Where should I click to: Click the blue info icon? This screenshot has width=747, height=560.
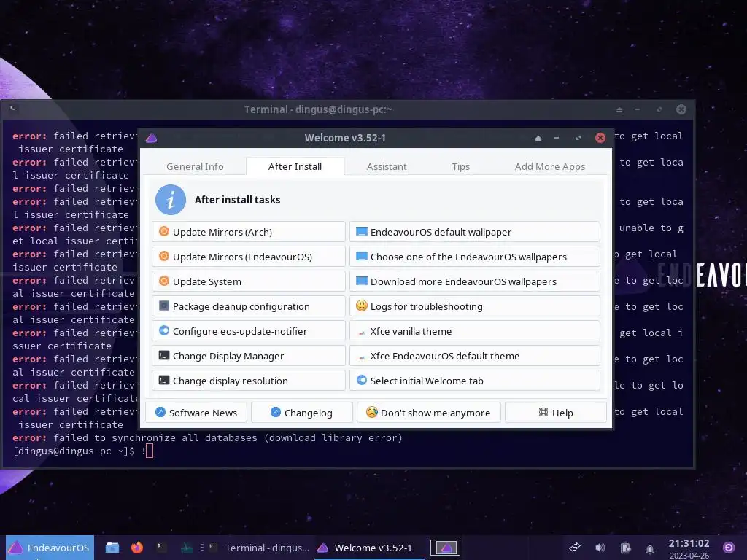(171, 200)
